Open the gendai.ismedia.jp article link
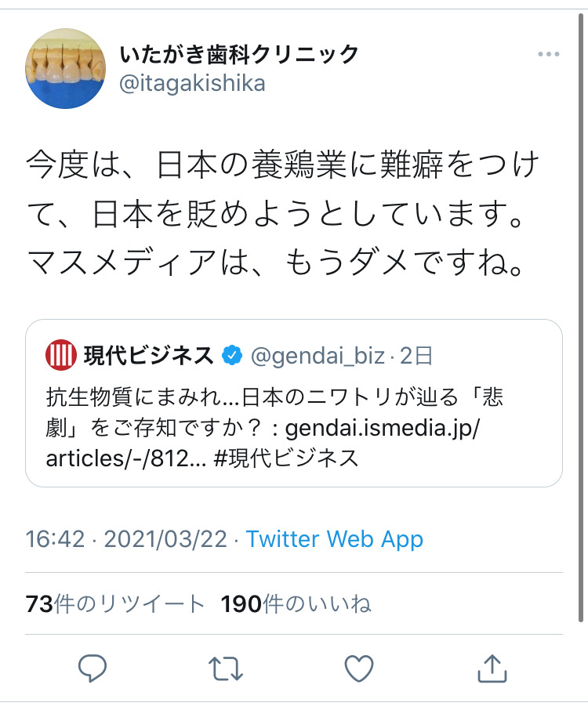The image size is (588, 710). coord(392,429)
